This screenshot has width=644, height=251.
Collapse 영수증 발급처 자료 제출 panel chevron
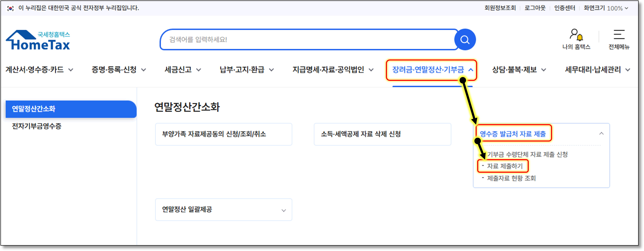pyautogui.click(x=601, y=134)
